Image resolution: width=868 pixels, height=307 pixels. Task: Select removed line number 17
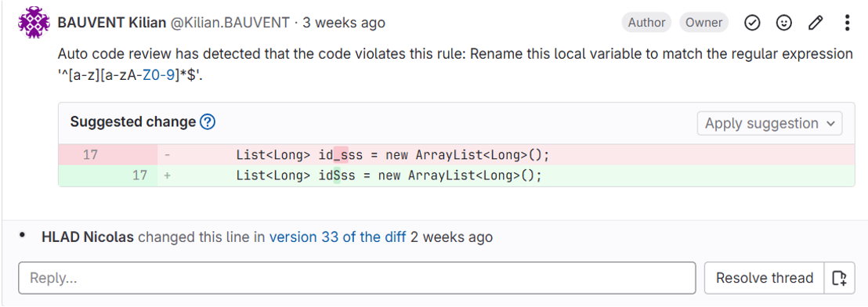tap(90, 155)
